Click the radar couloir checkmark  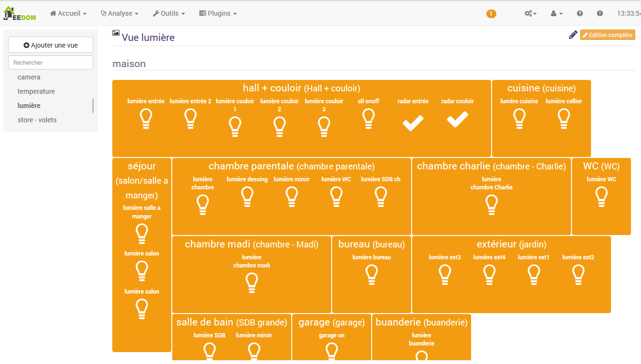click(457, 119)
